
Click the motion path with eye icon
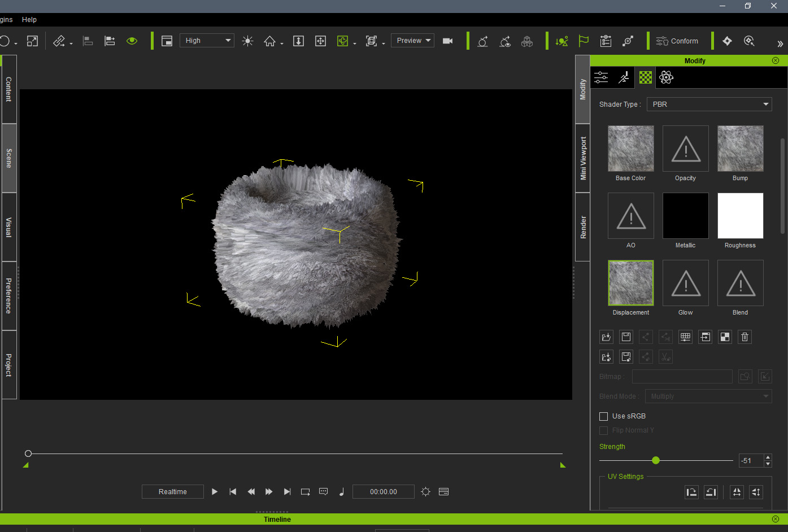coord(505,41)
